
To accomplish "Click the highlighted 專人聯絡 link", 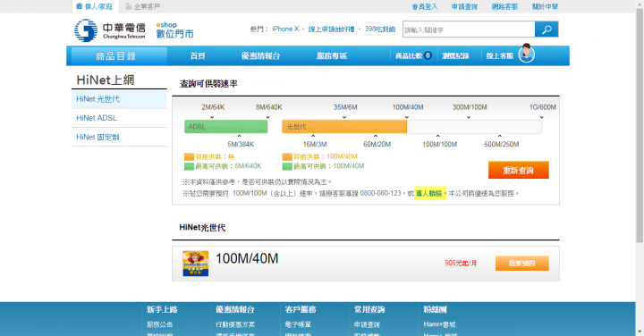I will (429, 193).
